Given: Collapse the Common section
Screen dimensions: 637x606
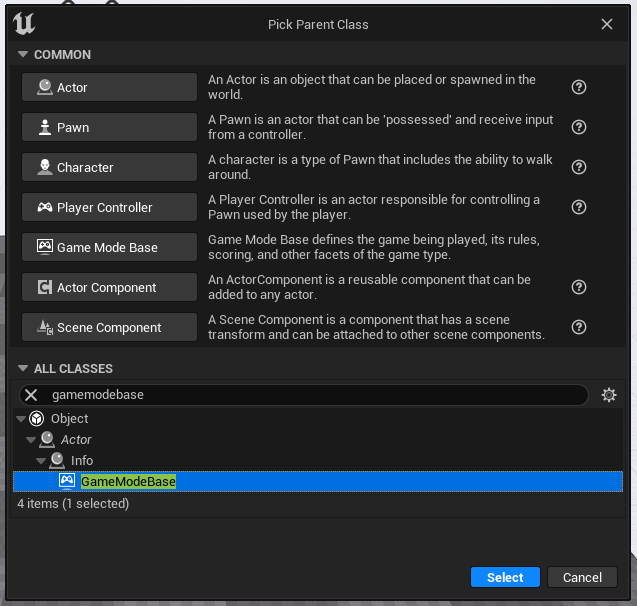Looking at the screenshot, I should (x=22, y=55).
